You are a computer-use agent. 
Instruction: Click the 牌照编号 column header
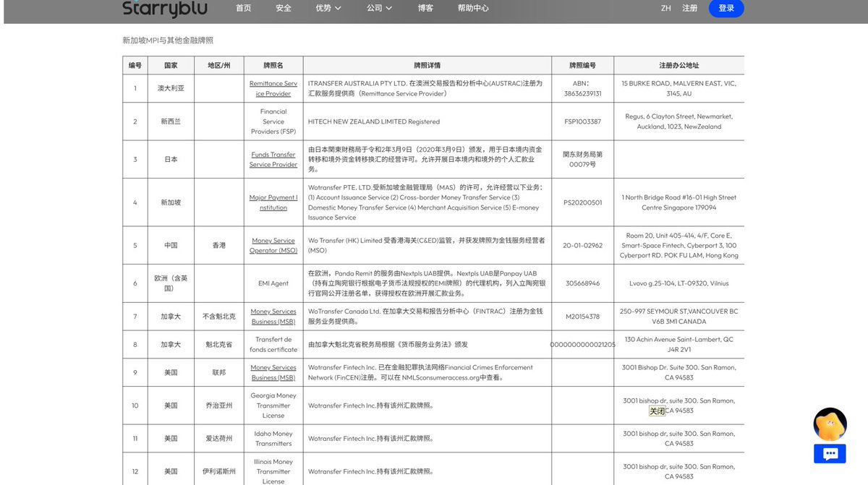(x=582, y=65)
